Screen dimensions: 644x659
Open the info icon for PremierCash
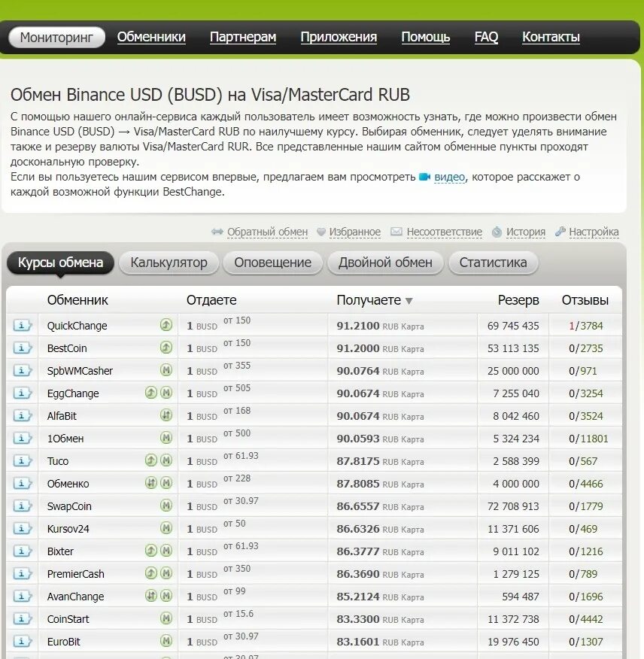coord(22,574)
